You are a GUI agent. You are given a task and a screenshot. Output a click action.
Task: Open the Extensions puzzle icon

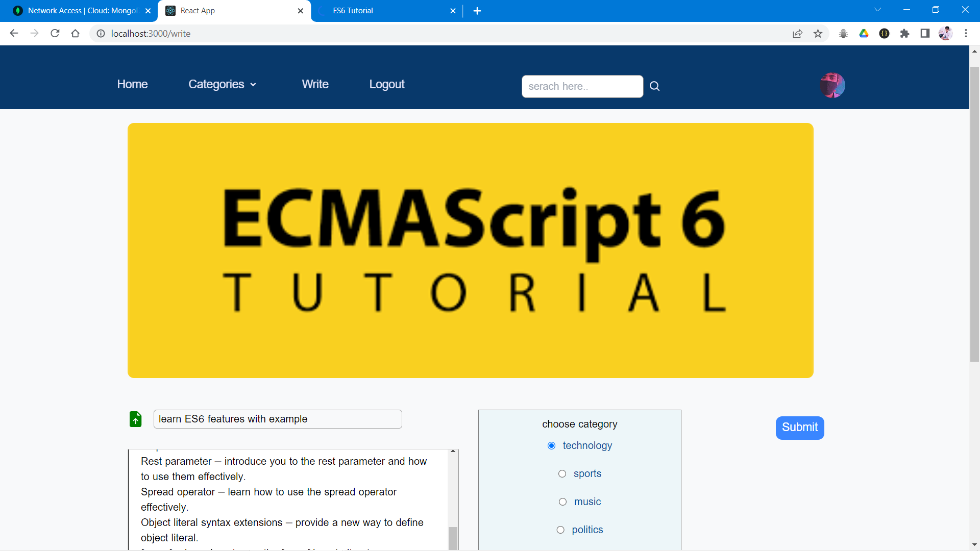(x=904, y=34)
